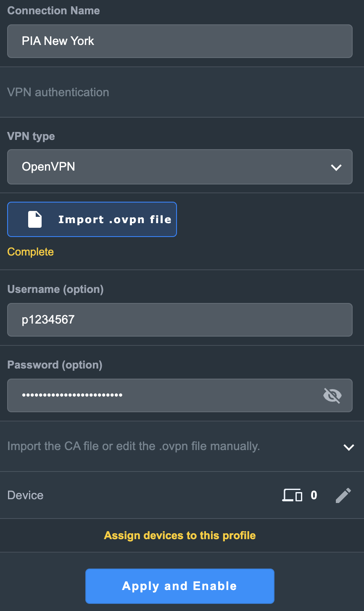Toggle password visibility eye icon
Screen dimensions: 364x611
tap(332, 395)
